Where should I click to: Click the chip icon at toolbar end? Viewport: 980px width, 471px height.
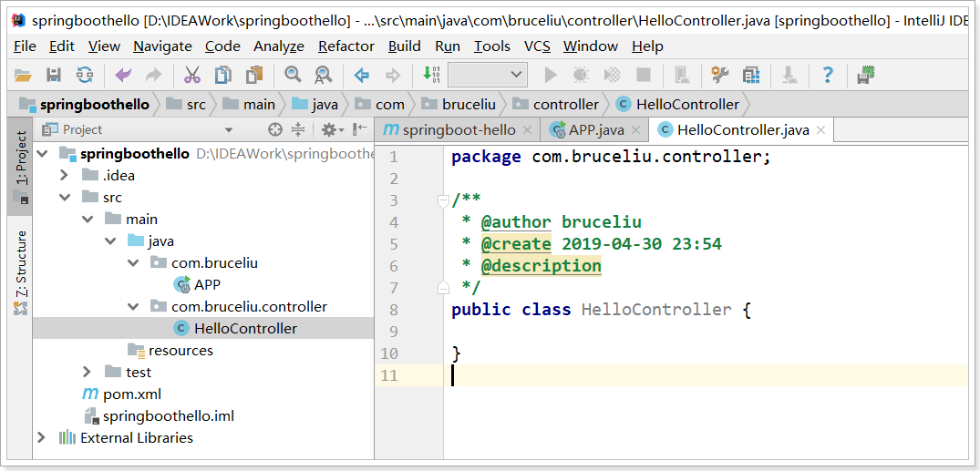(866, 76)
